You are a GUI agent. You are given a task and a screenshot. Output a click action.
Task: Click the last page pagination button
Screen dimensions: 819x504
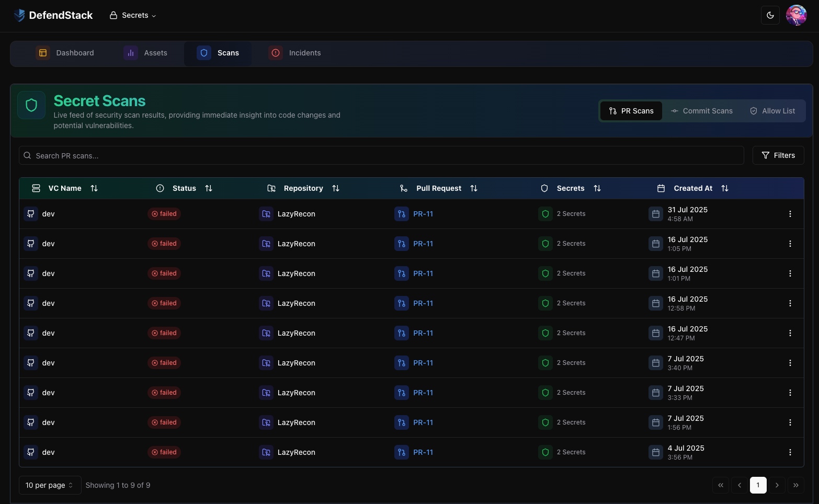coord(796,485)
